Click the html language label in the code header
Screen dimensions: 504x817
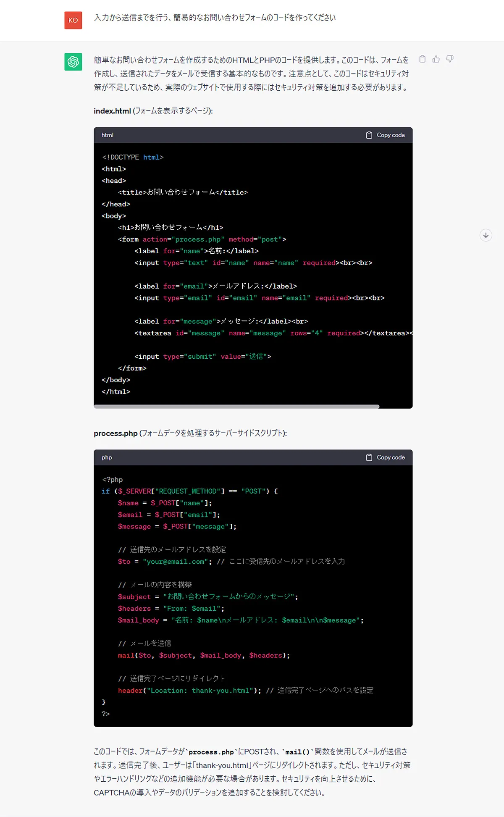pos(108,135)
